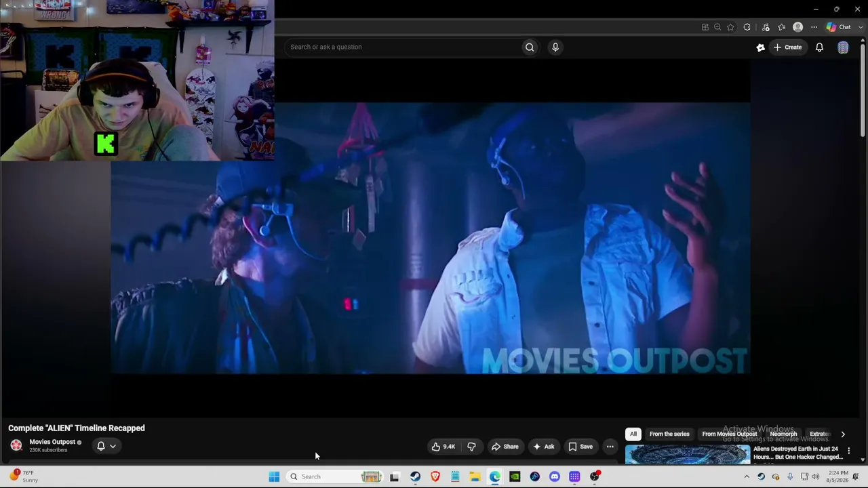The width and height of the screenshot is (868, 488).
Task: Open the favorites list
Action: (782, 27)
